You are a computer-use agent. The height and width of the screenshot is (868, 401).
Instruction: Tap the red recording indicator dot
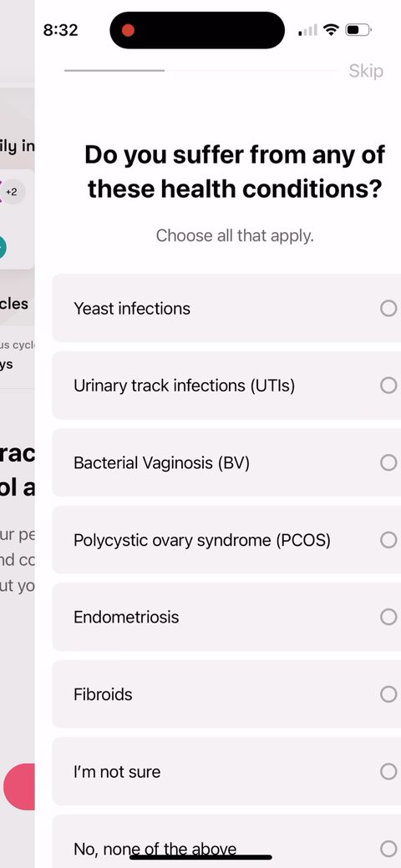tap(128, 30)
